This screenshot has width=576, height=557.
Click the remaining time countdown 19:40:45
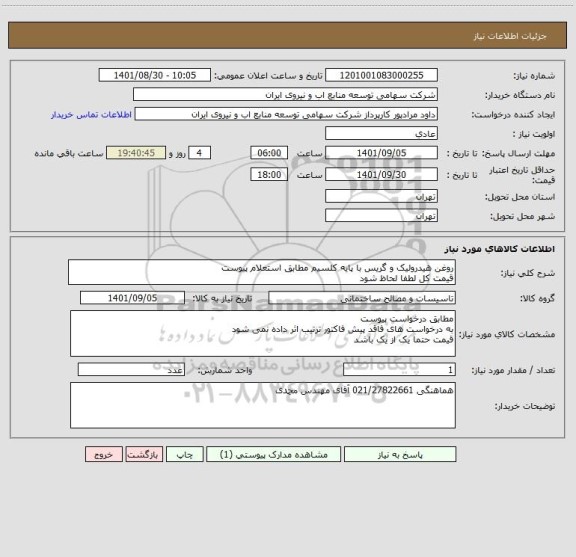[x=136, y=153]
